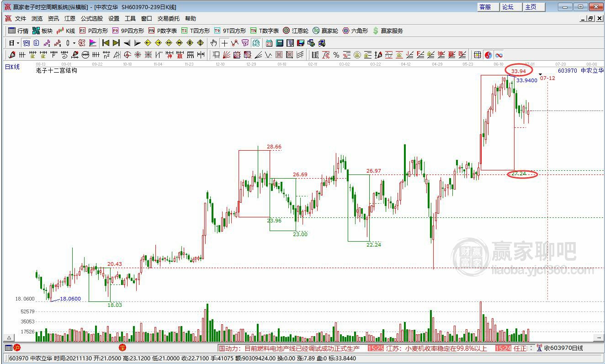The image size is (605, 364).
Task: Click the 18.03 low price label
Action: (x=115, y=305)
